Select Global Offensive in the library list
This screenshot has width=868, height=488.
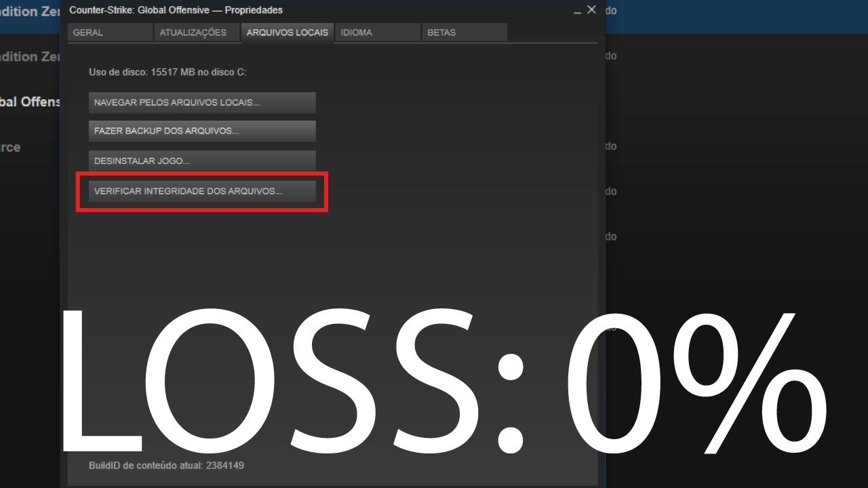30,102
